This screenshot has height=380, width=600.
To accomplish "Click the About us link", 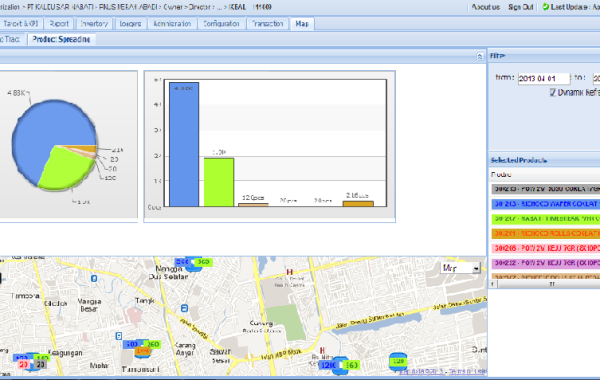I will click(486, 7).
